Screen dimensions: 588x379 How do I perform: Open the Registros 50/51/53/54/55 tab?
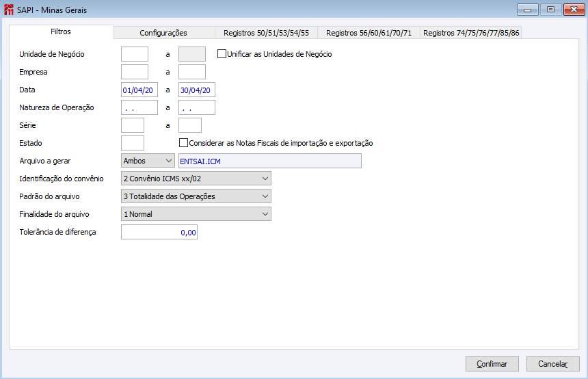coord(266,33)
